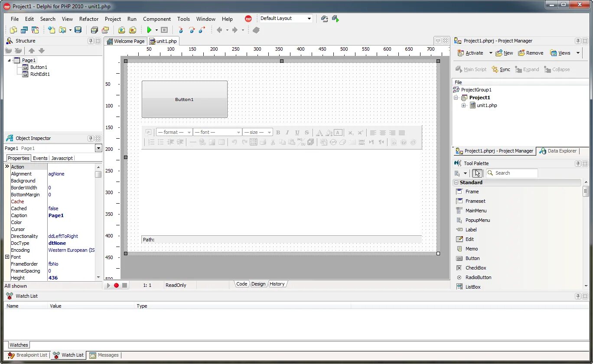Viewport: 593px width, 364px height.
Task: Click the bulleted list icon in RichEdit toolbar
Action: tap(161, 142)
